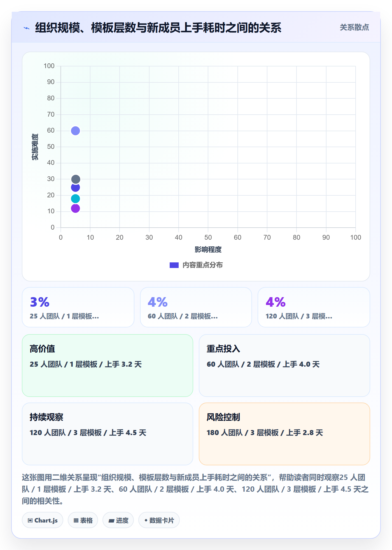The width and height of the screenshot is (392, 550).
Task: Click the 实施难度 y-axis title
Action: tap(35, 147)
